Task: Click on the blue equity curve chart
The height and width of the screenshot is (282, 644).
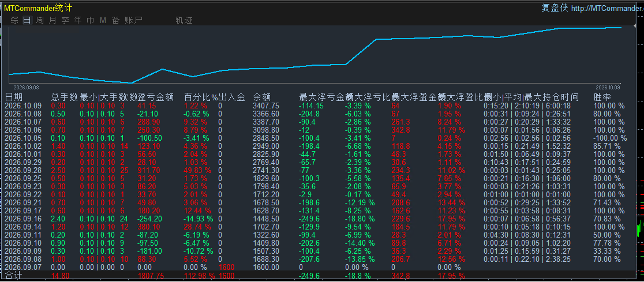Action: point(314,55)
